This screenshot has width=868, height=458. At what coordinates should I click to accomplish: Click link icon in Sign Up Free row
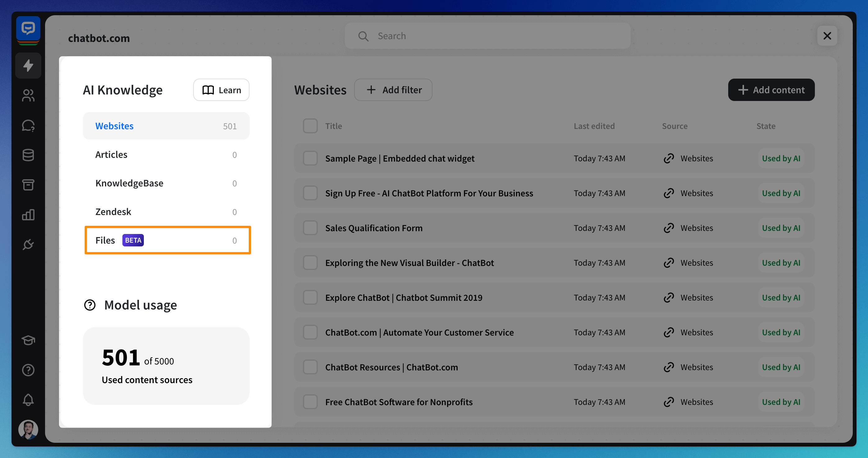(x=669, y=193)
